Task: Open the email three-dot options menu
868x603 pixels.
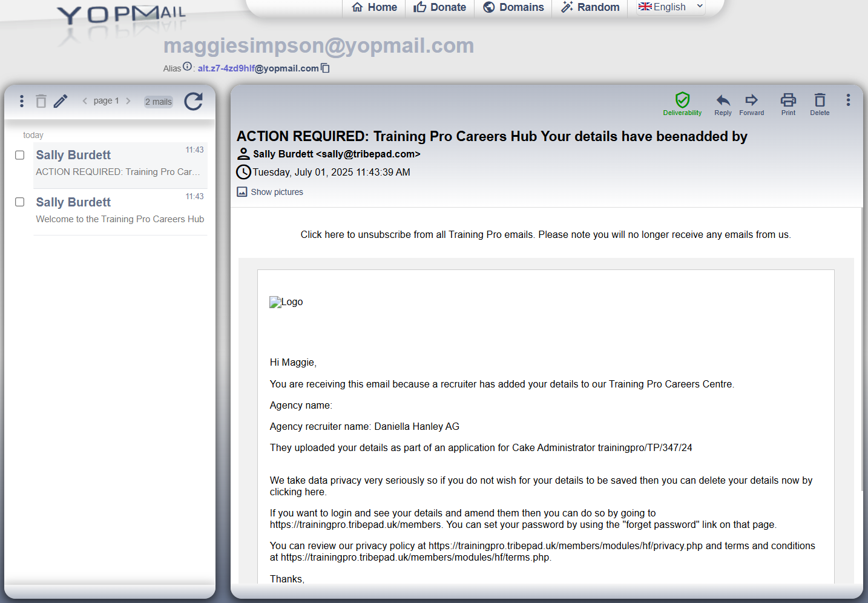Action: coord(848,100)
